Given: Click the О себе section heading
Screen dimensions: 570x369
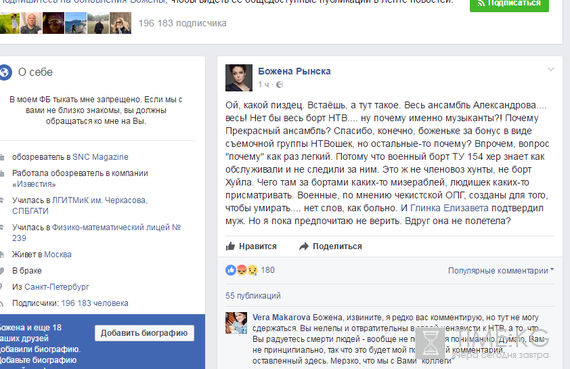Looking at the screenshot, I should pos(35,72).
